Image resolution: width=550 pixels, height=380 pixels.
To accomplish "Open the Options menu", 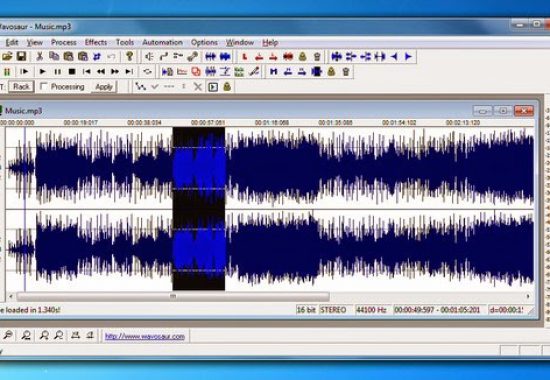I will pos(204,42).
